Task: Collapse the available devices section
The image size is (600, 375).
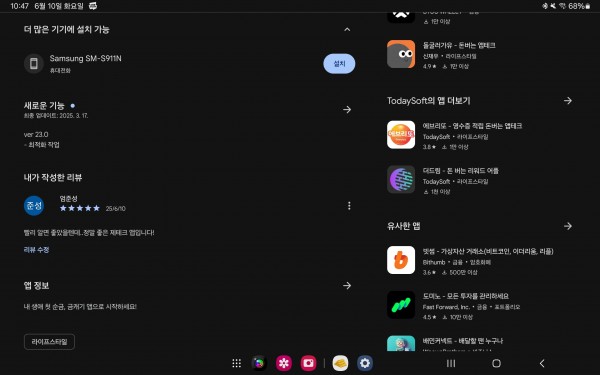Action: point(347,29)
